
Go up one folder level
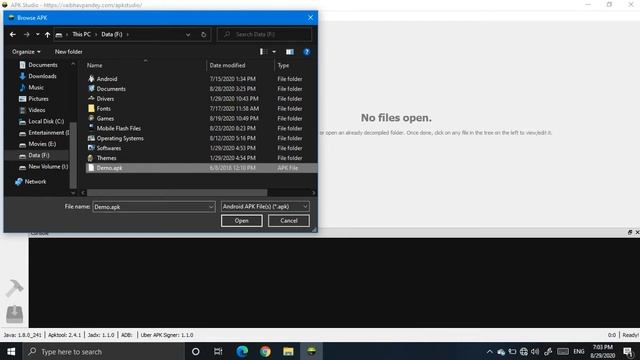click(x=47, y=35)
